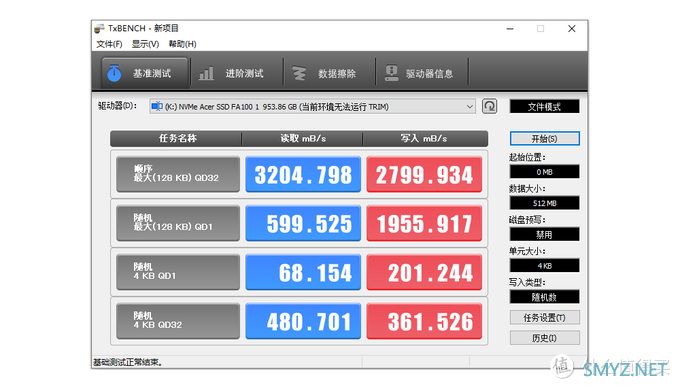The width and height of the screenshot is (680, 389).
Task: Click the 随机 最大(128 KB) QD1 task button
Action: coord(178,223)
